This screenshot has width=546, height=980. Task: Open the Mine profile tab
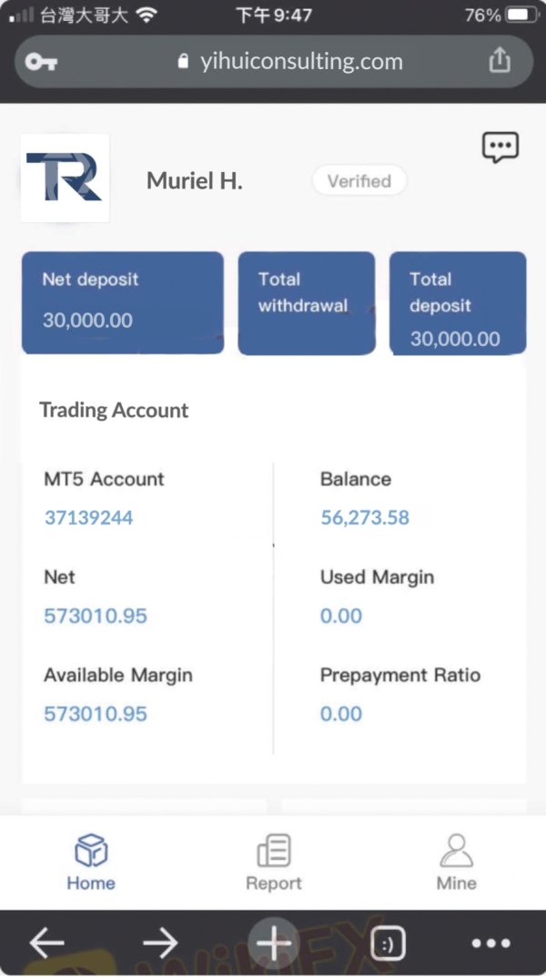click(456, 863)
